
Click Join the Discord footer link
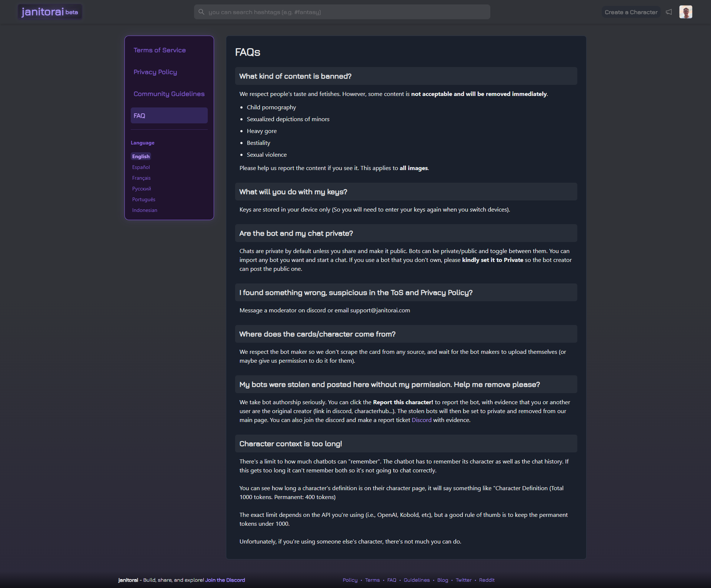[x=225, y=580]
